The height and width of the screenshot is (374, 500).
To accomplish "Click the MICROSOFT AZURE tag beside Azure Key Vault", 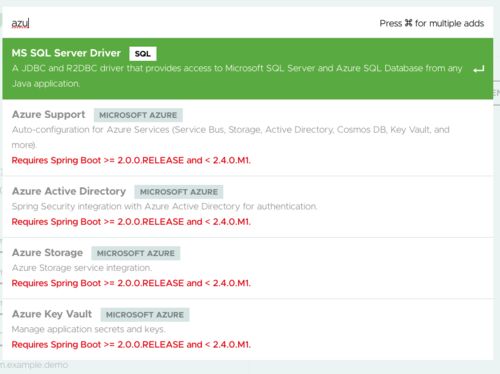I will point(145,315).
